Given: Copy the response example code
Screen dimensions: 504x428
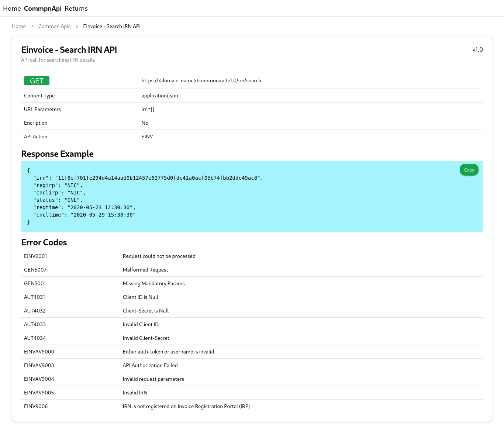Looking at the screenshot, I should [469, 170].
